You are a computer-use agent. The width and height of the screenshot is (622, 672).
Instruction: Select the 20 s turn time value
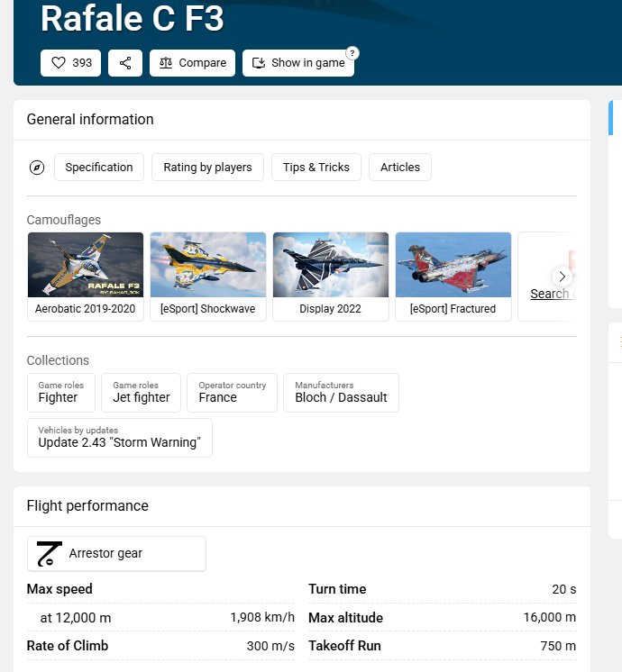click(x=564, y=589)
